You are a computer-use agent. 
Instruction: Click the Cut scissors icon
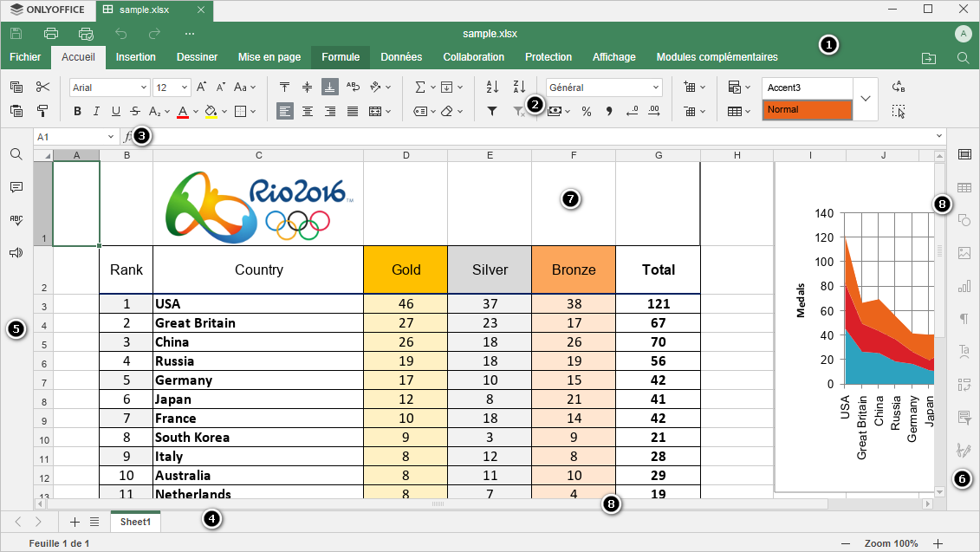coord(43,87)
